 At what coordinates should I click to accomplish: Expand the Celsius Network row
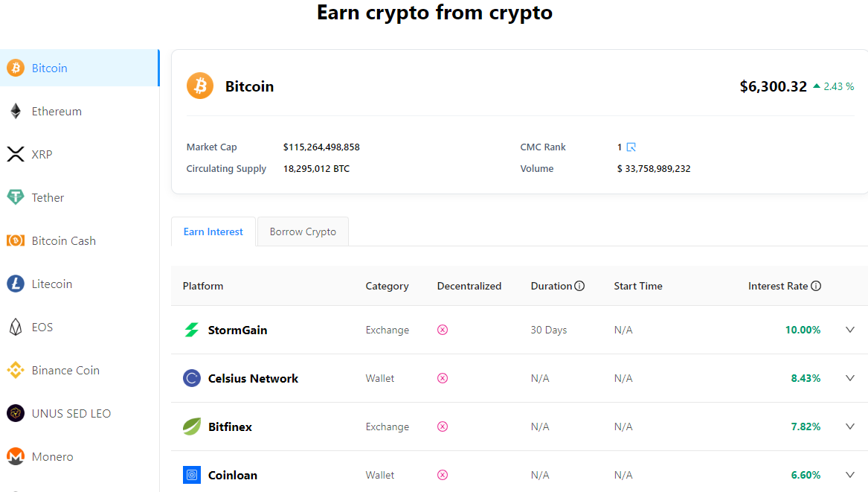click(849, 377)
